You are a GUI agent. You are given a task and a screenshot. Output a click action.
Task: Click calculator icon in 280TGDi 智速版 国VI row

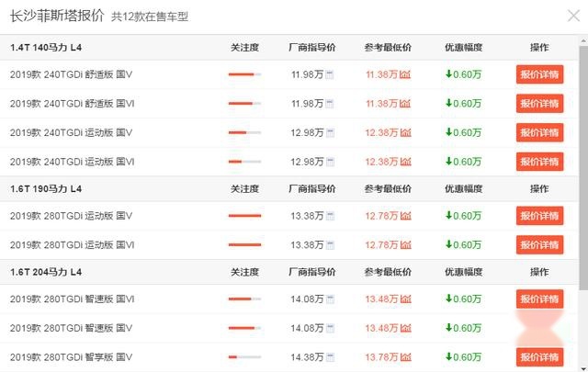(330, 299)
